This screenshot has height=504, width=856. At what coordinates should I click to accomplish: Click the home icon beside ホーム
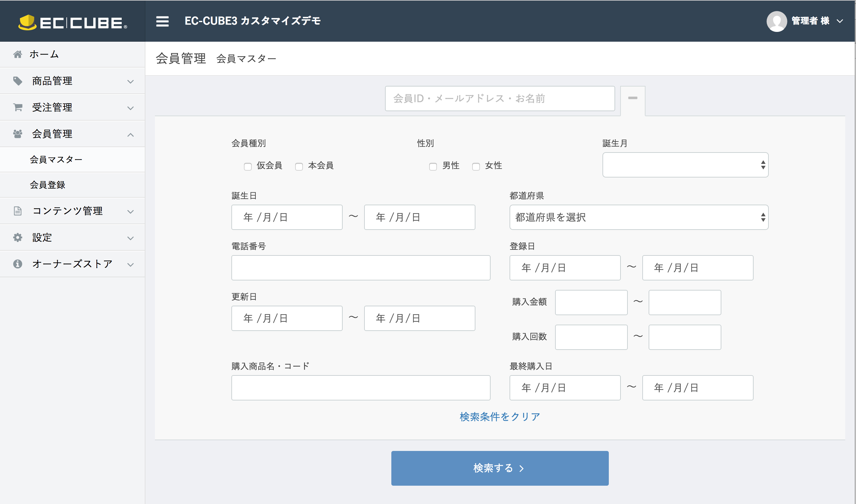18,54
